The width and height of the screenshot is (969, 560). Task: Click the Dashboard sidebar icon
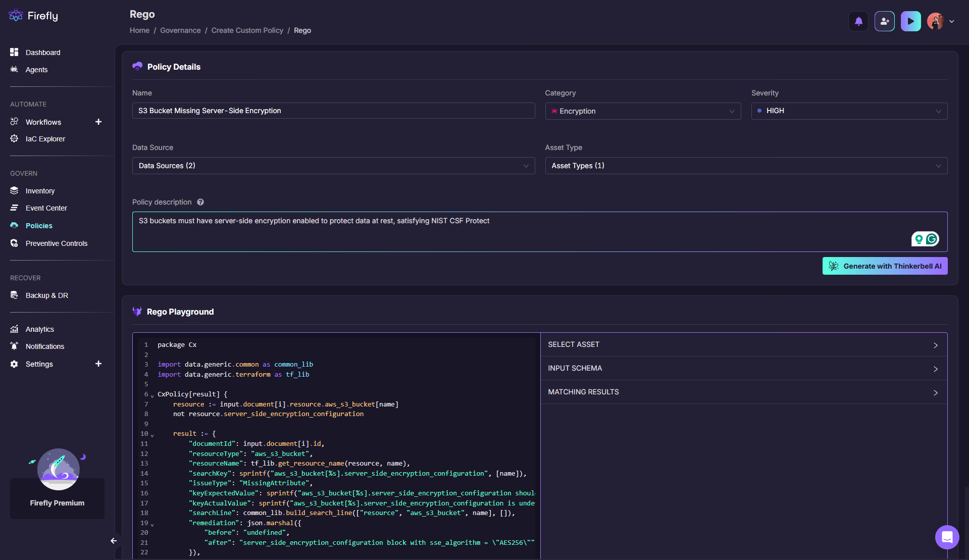coord(14,52)
